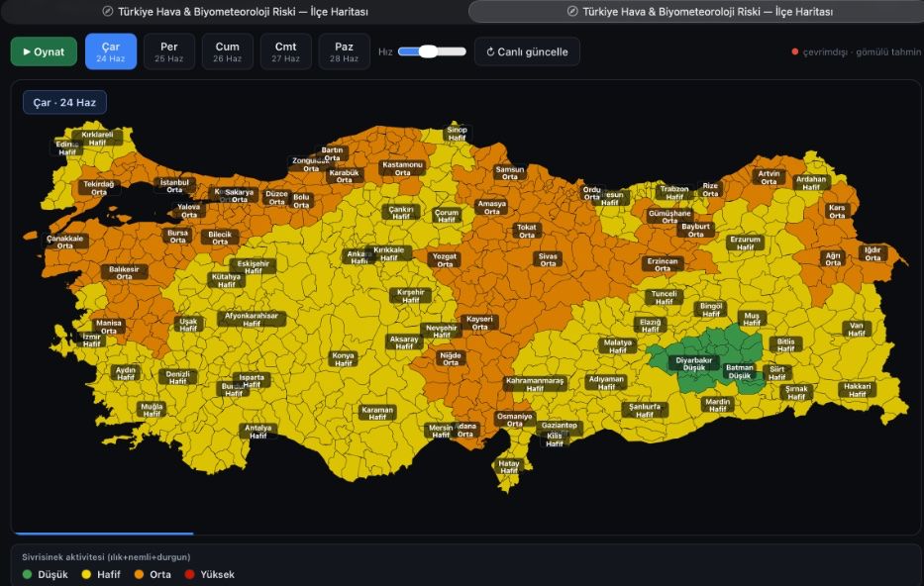
Task: Click the first browser tab compass icon
Action: (107, 11)
